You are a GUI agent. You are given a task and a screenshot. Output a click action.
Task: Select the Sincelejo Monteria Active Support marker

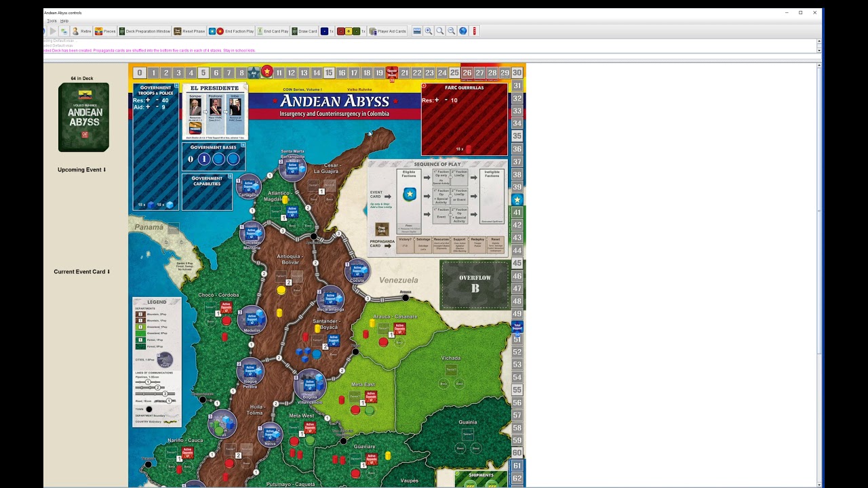tap(252, 234)
